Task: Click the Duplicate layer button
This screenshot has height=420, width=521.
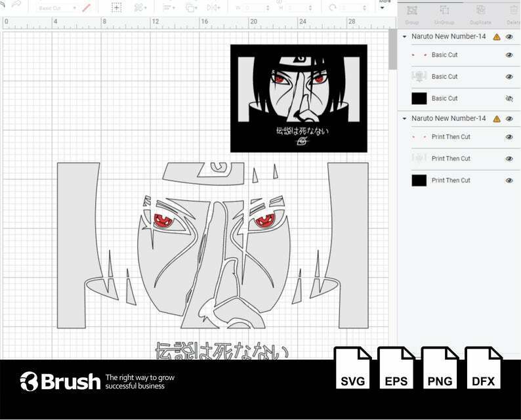Action: (480, 15)
